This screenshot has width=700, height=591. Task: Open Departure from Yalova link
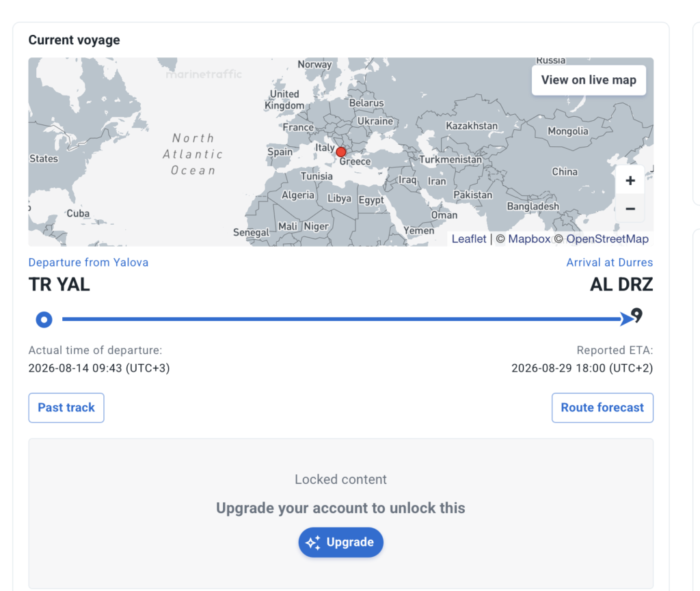pyautogui.click(x=88, y=262)
